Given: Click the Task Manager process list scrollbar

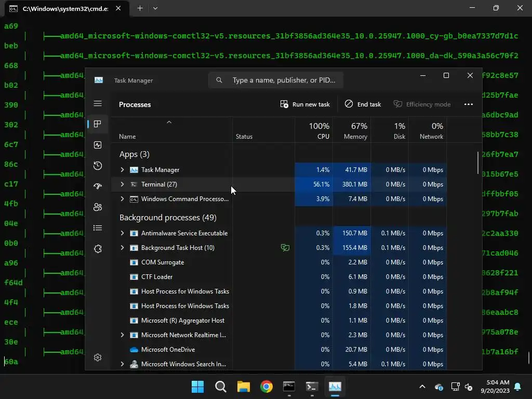Looking at the screenshot, I should pyautogui.click(x=478, y=163).
